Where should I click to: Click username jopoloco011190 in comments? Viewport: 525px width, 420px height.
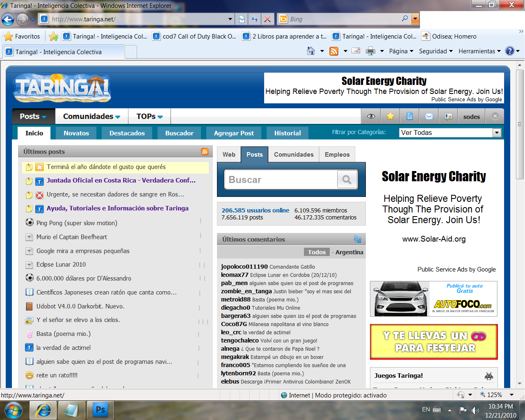(x=244, y=267)
